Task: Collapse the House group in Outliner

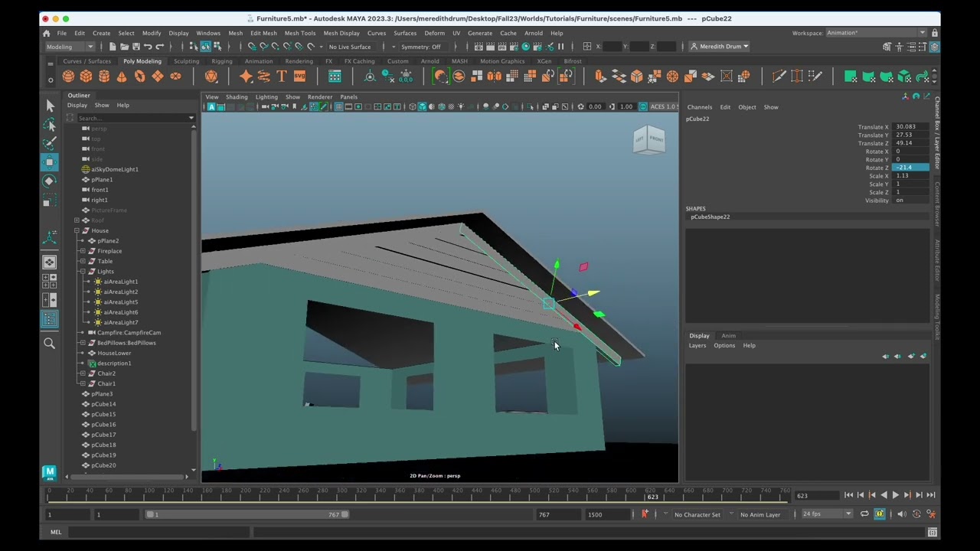Action: pyautogui.click(x=77, y=230)
